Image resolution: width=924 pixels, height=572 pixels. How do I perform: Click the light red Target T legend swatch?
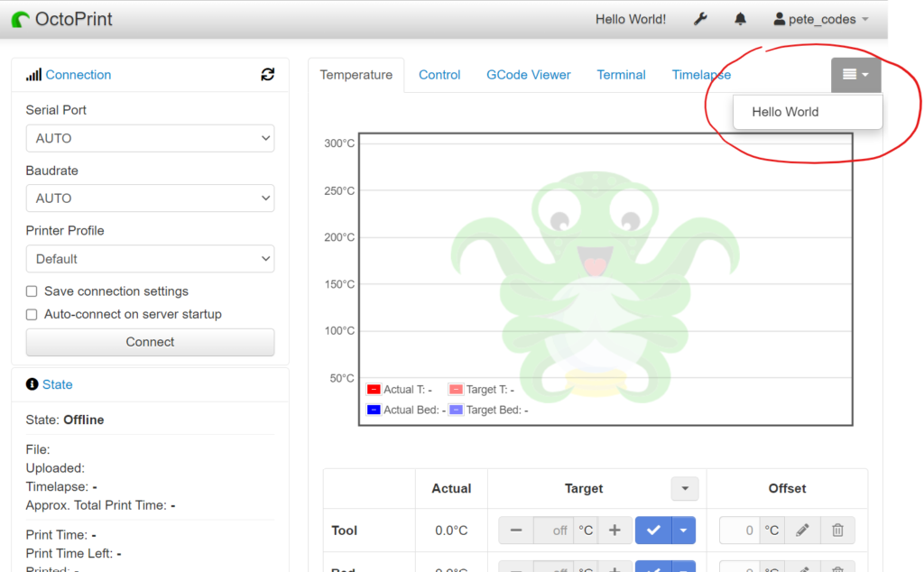[x=456, y=390]
